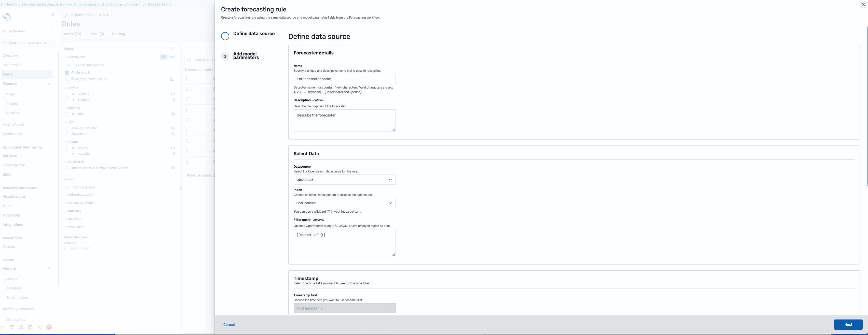Collapse Status filter group
Screen dimensions: 868x335
(66, 88)
